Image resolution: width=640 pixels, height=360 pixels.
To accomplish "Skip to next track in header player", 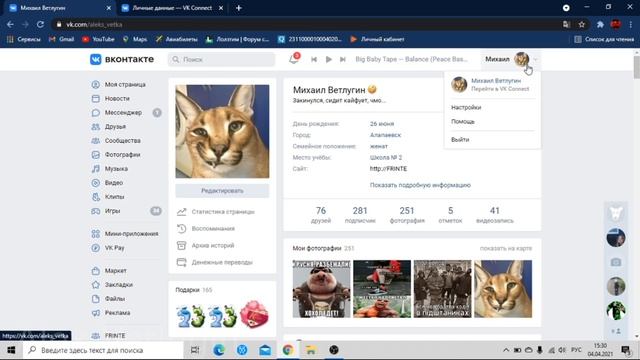I will 343,59.
